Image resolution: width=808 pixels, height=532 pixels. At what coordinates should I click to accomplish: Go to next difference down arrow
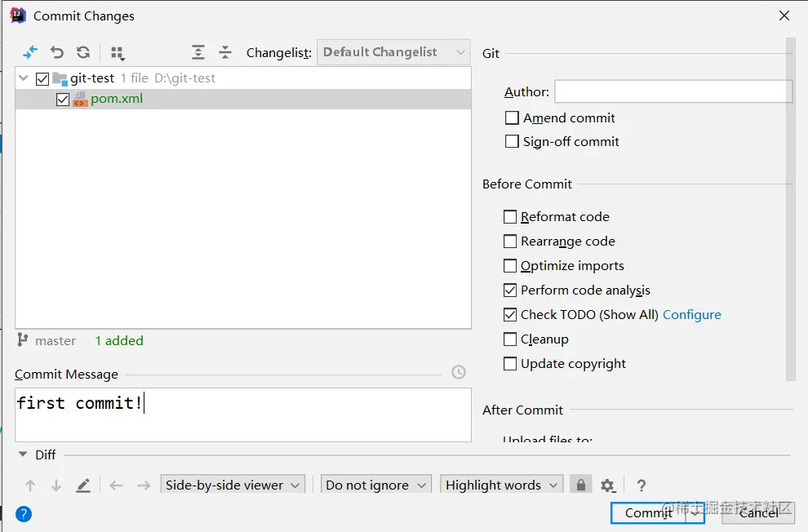tap(56, 485)
